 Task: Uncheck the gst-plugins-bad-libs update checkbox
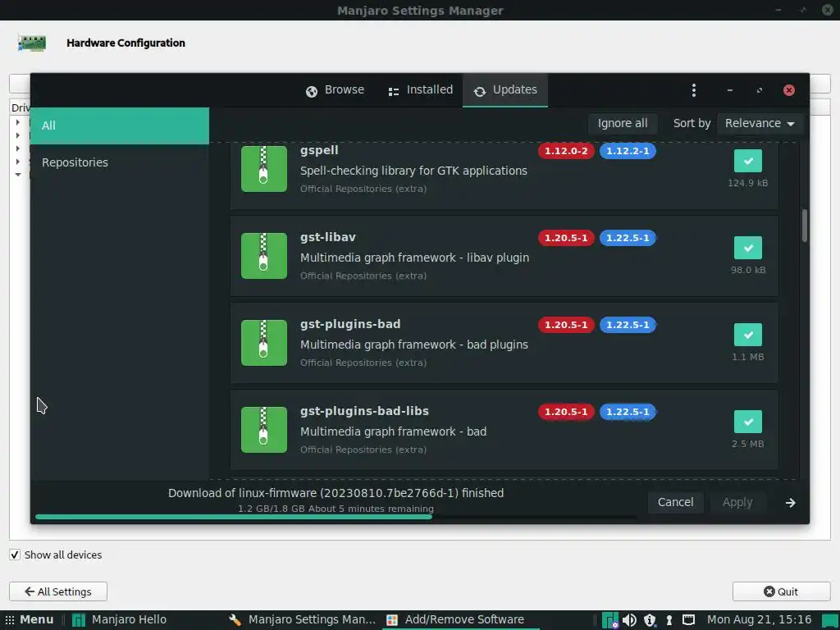748,422
